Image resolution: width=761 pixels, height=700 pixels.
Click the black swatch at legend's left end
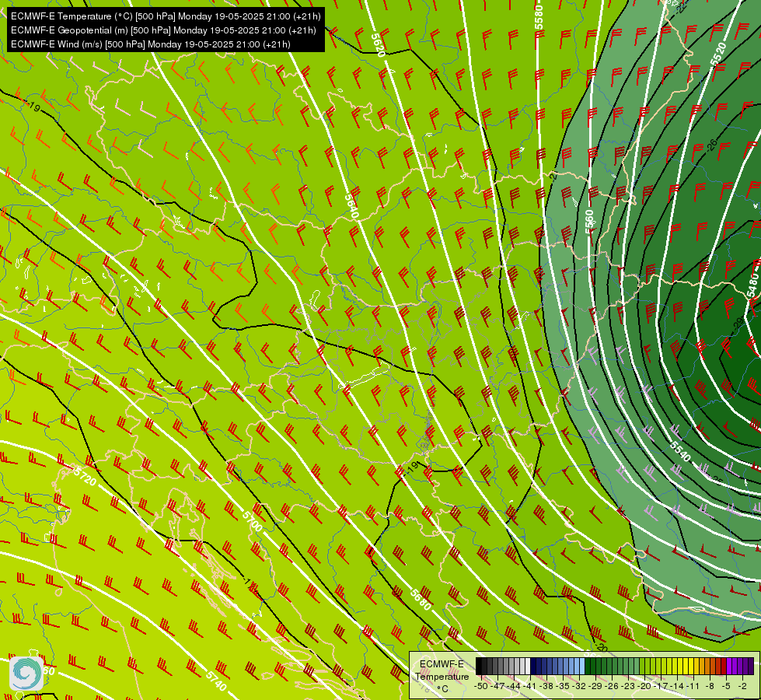click(x=479, y=666)
